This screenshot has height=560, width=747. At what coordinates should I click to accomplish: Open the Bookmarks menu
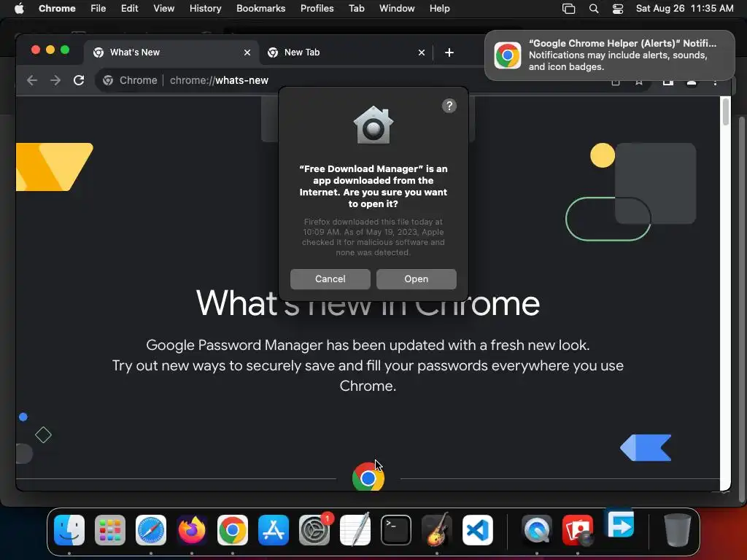coord(260,9)
